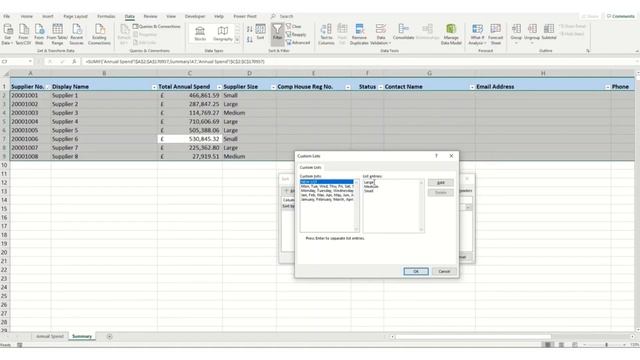Sort ascending with the A-Z icon
The width and height of the screenshot is (640, 360).
coord(249,29)
